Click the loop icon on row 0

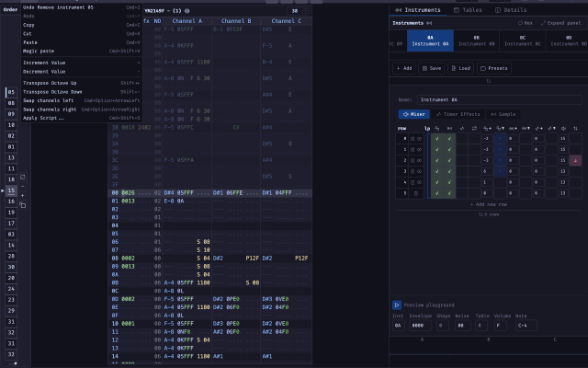click(419, 139)
